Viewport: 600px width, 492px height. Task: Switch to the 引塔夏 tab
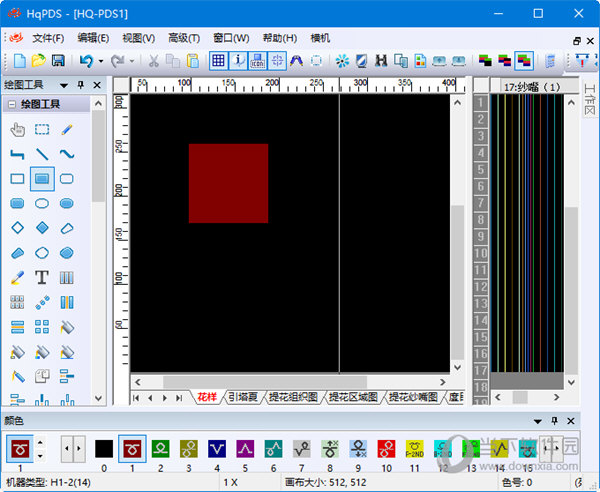click(243, 397)
